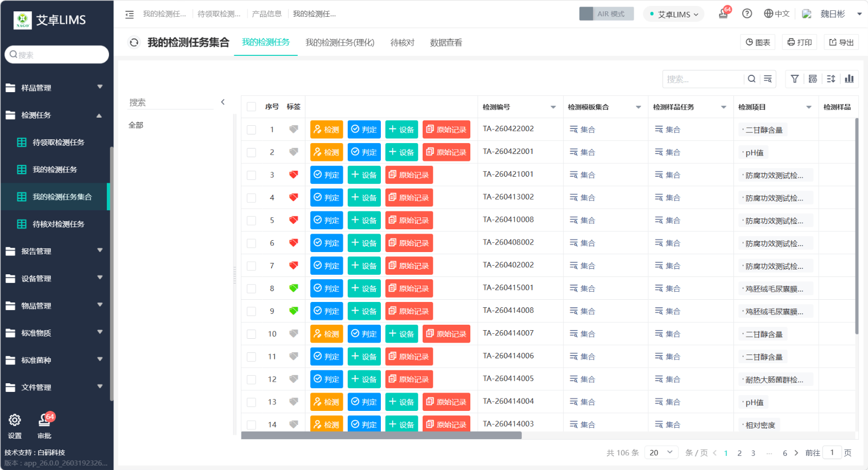Open the 20 条/页 page size dropdown
Image resolution: width=868 pixels, height=470 pixels.
661,453
